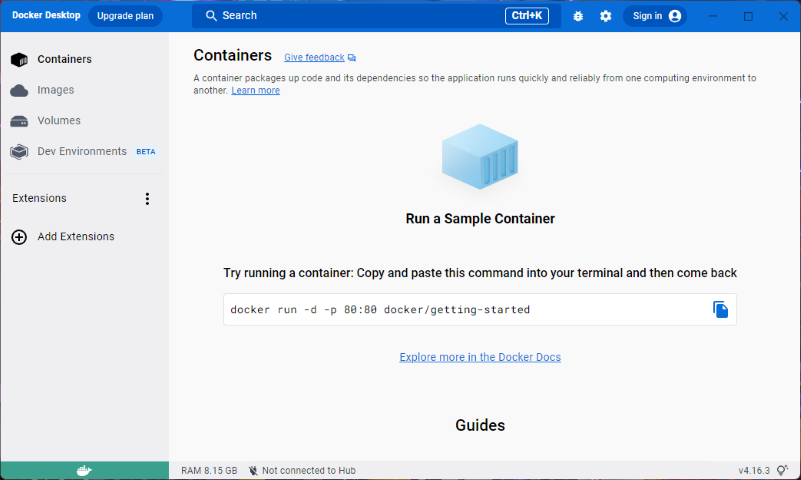This screenshot has height=480, width=801.
Task: Click RAM 8.15 GB status text
Action: (209, 470)
